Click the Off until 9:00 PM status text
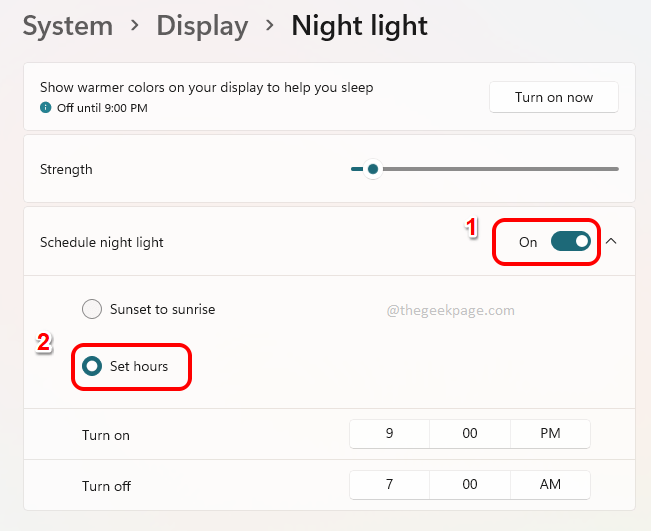The width and height of the screenshot is (651, 531). tap(102, 107)
